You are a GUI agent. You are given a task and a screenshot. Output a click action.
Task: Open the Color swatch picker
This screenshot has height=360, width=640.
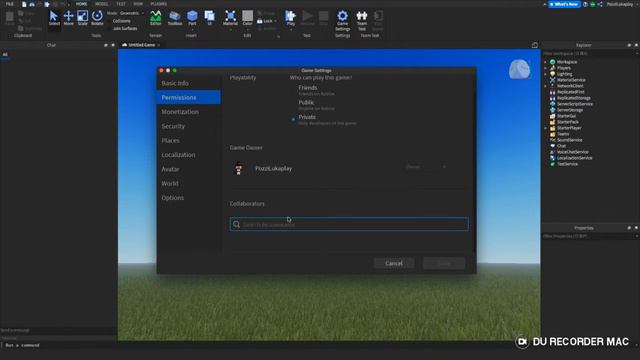point(247,18)
